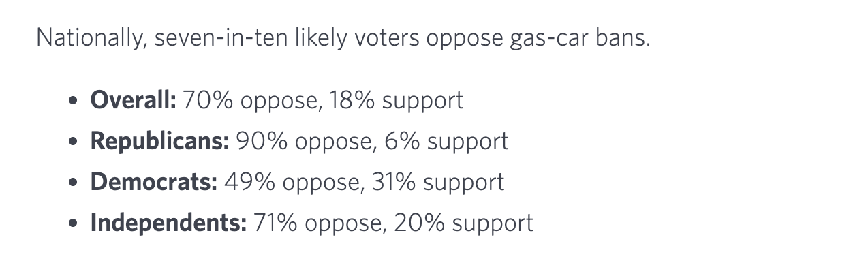
Task: Click the bold "Democrats:" label
Action: pos(154,182)
